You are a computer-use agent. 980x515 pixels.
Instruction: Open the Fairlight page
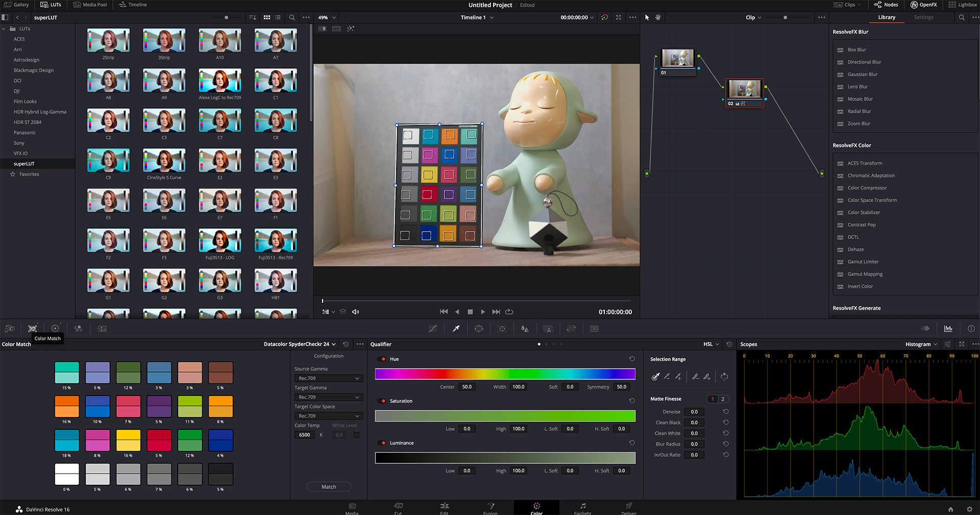[x=582, y=508]
